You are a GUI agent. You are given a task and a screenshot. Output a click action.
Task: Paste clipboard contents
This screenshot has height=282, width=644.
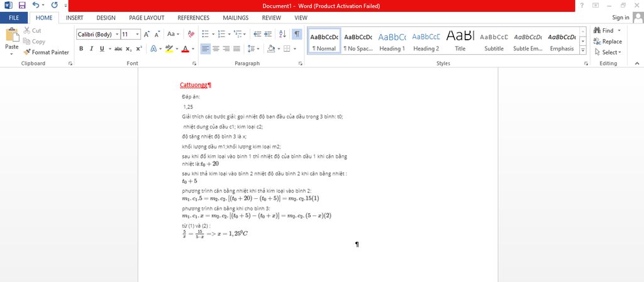[x=12, y=35]
